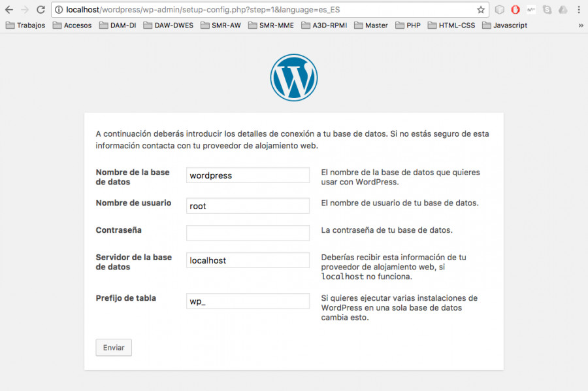Open the PHP bookmarks folder
This screenshot has height=391, width=588.
[408, 25]
